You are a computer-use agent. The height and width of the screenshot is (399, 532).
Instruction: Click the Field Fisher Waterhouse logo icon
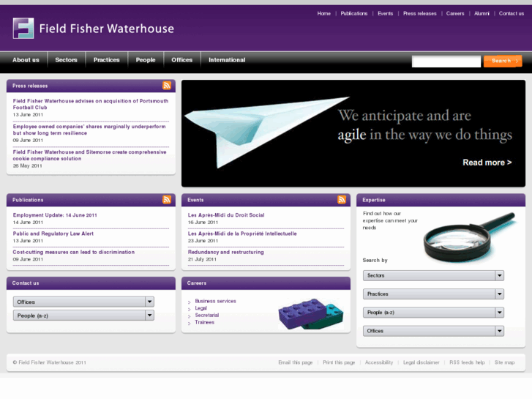(x=23, y=28)
